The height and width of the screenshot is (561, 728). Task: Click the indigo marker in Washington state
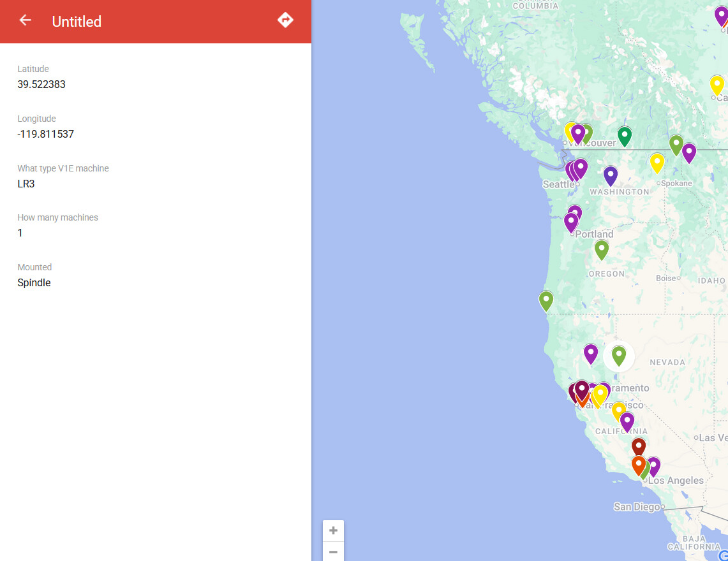coord(611,175)
